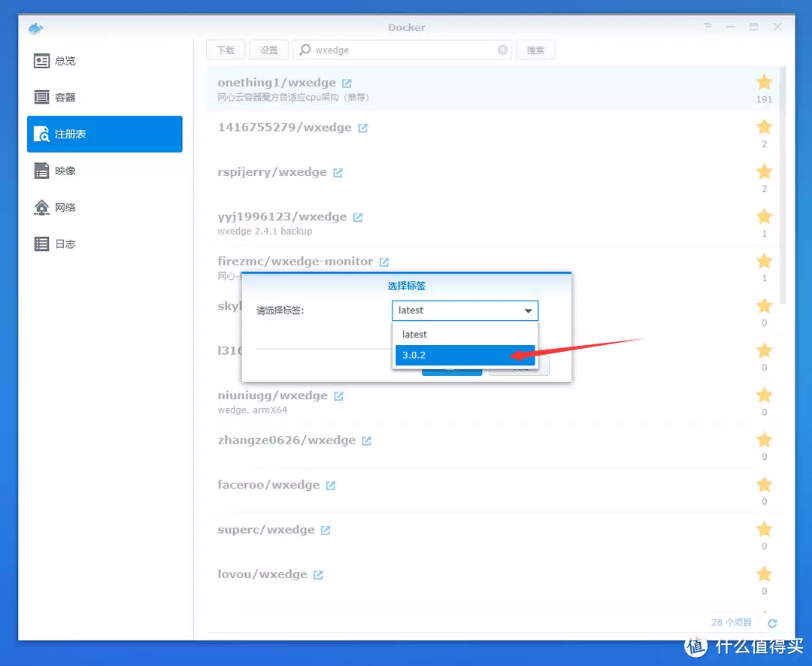Clear the wxedge search text

click(x=503, y=50)
